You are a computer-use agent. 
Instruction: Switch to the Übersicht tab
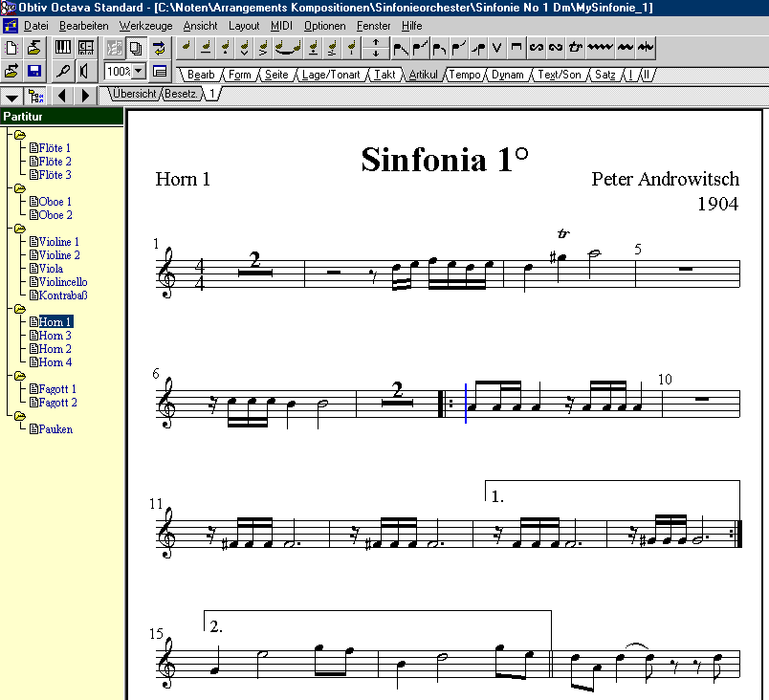(134, 94)
